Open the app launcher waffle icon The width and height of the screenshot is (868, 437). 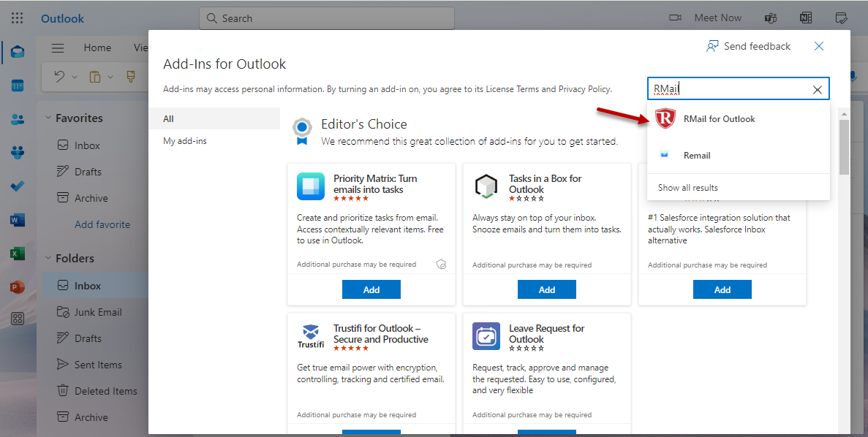pos(18,18)
